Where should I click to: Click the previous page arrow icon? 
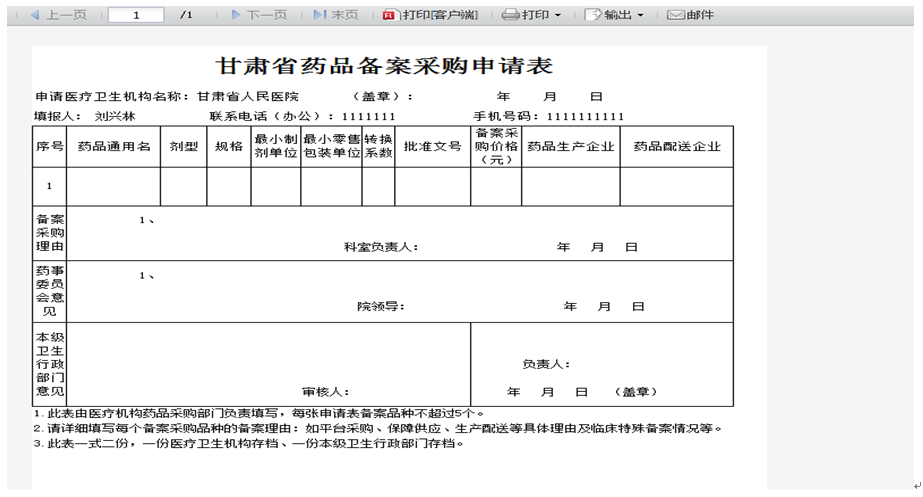click(35, 15)
